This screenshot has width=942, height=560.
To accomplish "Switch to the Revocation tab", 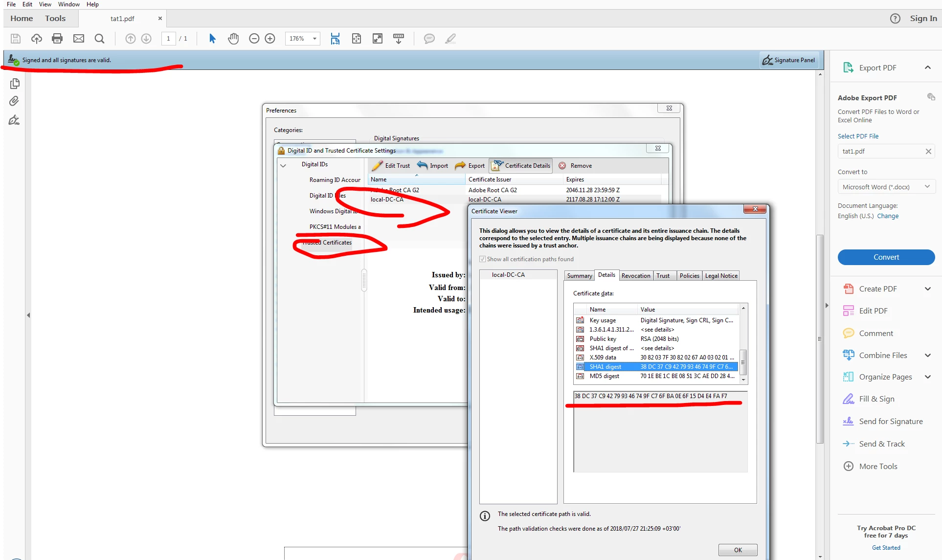I will coord(635,276).
